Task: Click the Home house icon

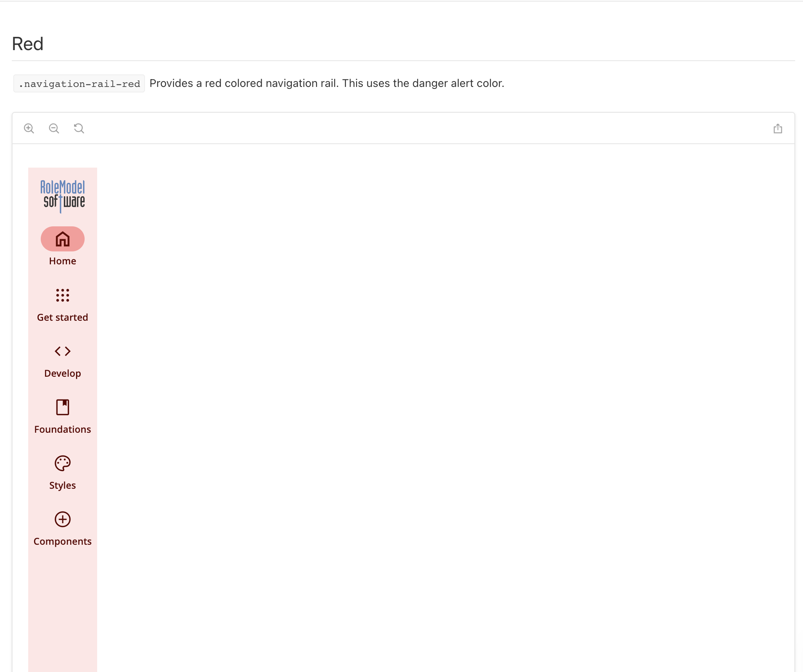Action: pos(63,239)
